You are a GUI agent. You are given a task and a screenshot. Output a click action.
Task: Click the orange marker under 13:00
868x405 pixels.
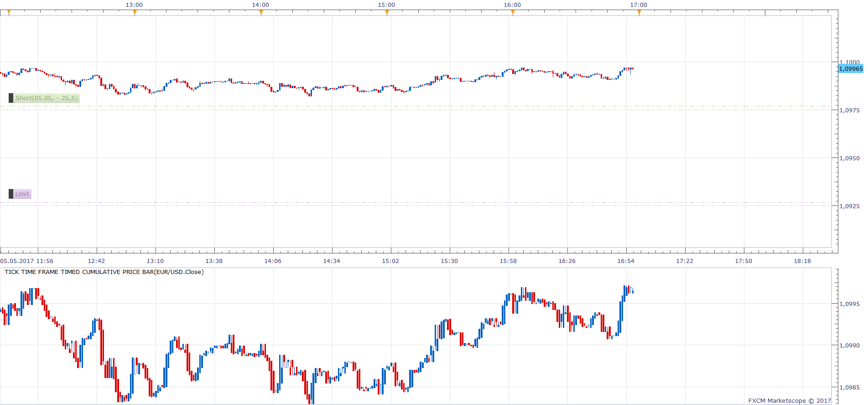[x=135, y=13]
